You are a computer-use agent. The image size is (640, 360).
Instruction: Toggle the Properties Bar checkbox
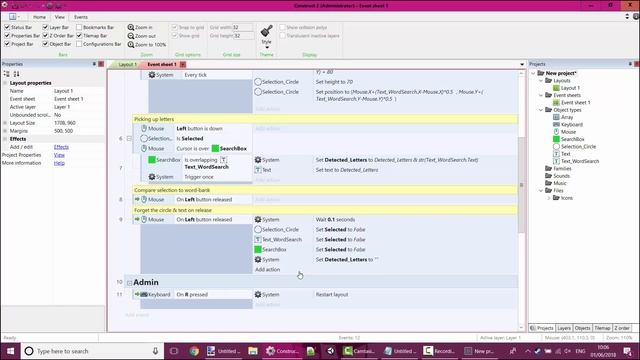[7, 36]
